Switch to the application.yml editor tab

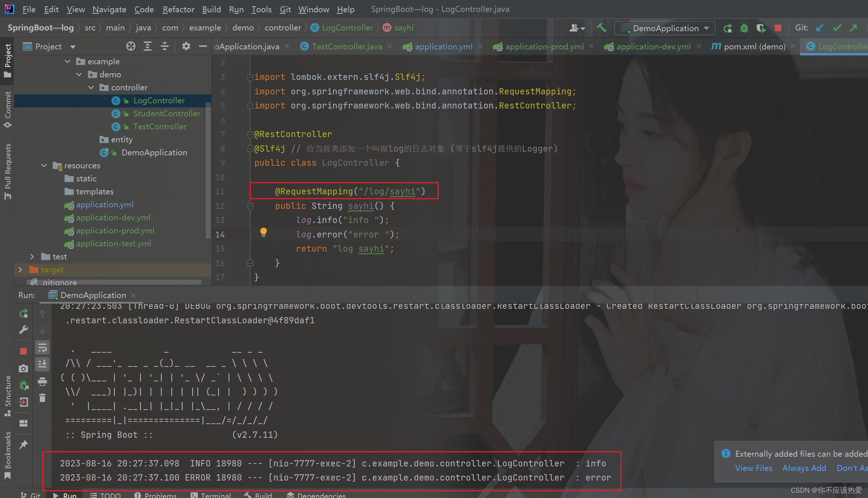pyautogui.click(x=443, y=46)
